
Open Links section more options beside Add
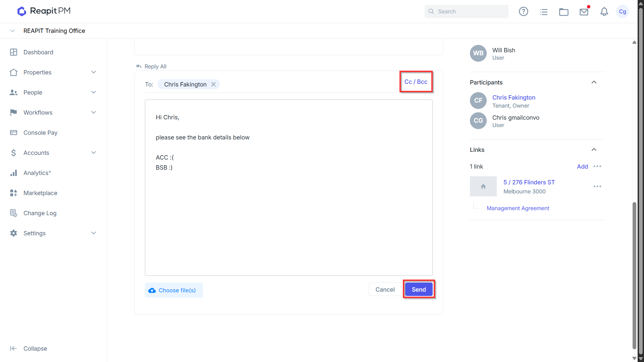click(x=597, y=166)
